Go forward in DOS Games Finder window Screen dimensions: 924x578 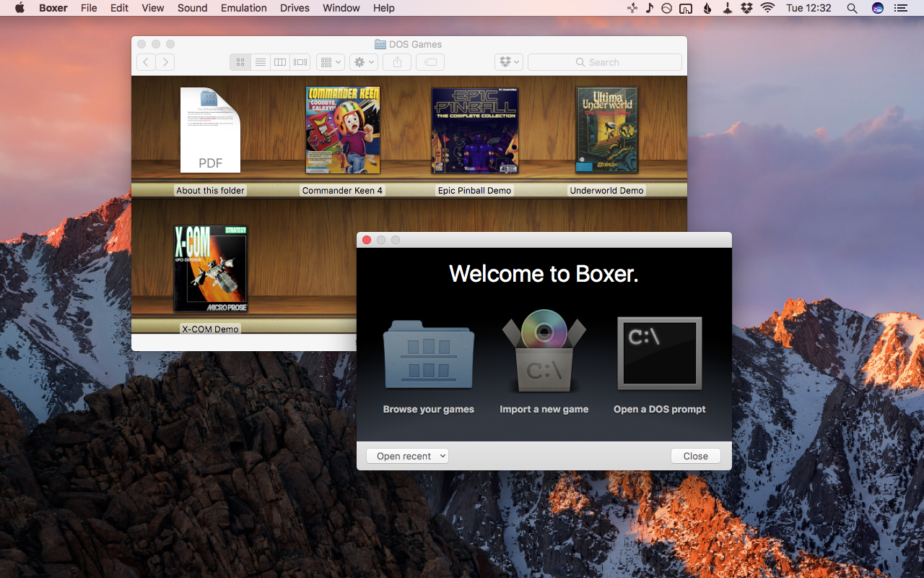pyautogui.click(x=165, y=62)
